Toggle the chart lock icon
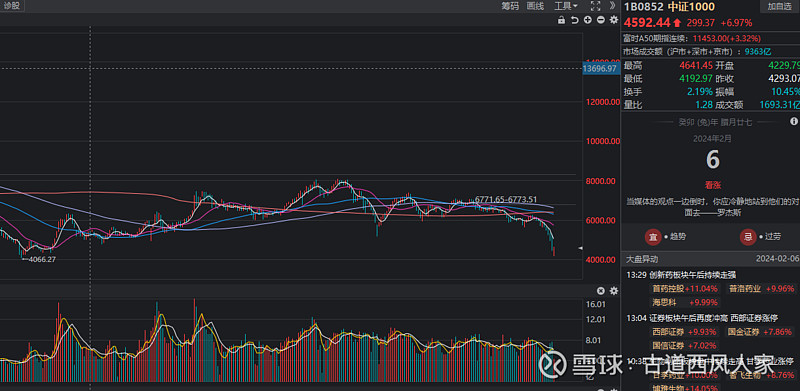This screenshot has width=800, height=391. pyautogui.click(x=561, y=20)
